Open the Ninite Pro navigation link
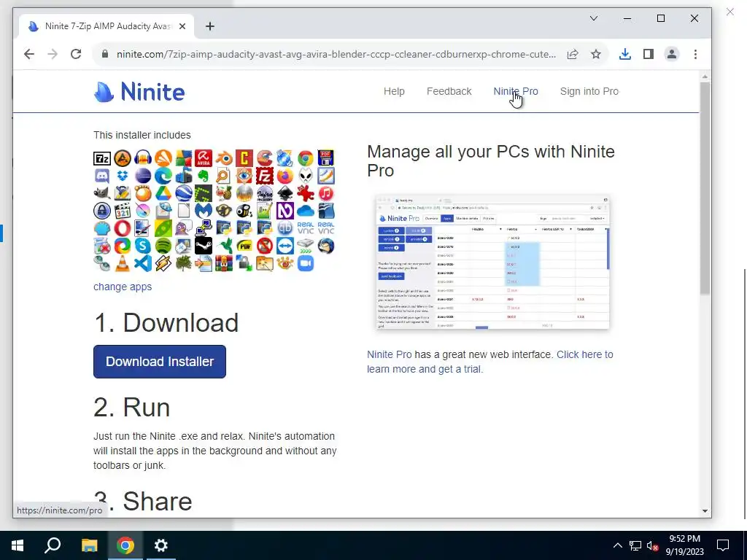 click(x=516, y=91)
